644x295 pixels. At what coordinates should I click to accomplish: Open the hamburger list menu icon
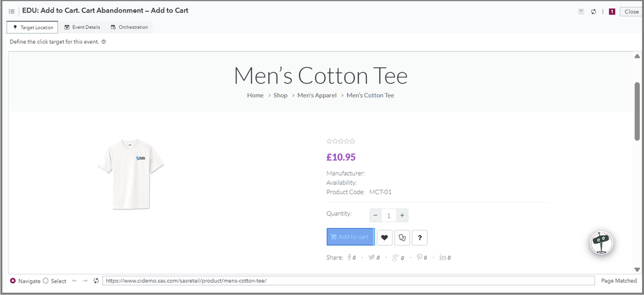click(12, 12)
